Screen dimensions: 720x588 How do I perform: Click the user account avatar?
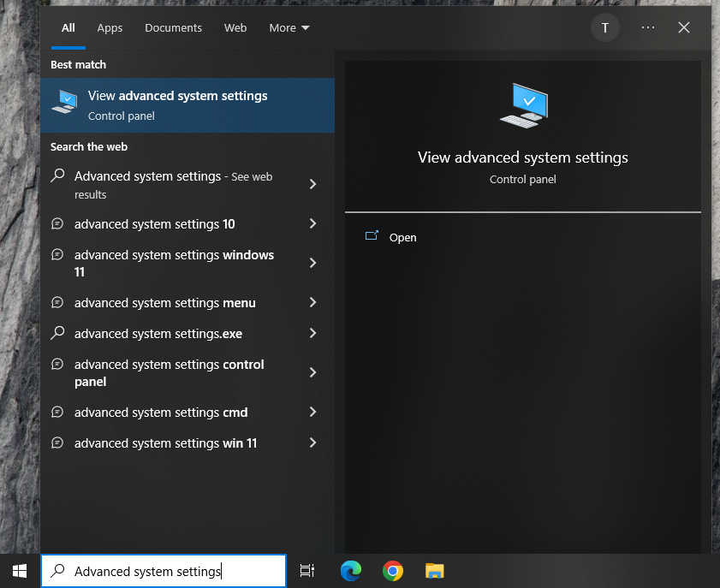pyautogui.click(x=605, y=27)
